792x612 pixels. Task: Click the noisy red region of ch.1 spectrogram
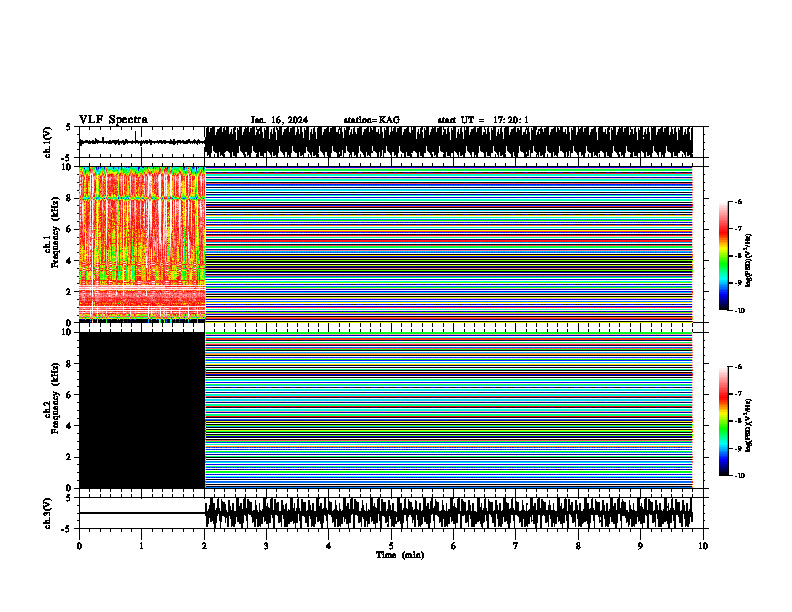pyautogui.click(x=142, y=244)
